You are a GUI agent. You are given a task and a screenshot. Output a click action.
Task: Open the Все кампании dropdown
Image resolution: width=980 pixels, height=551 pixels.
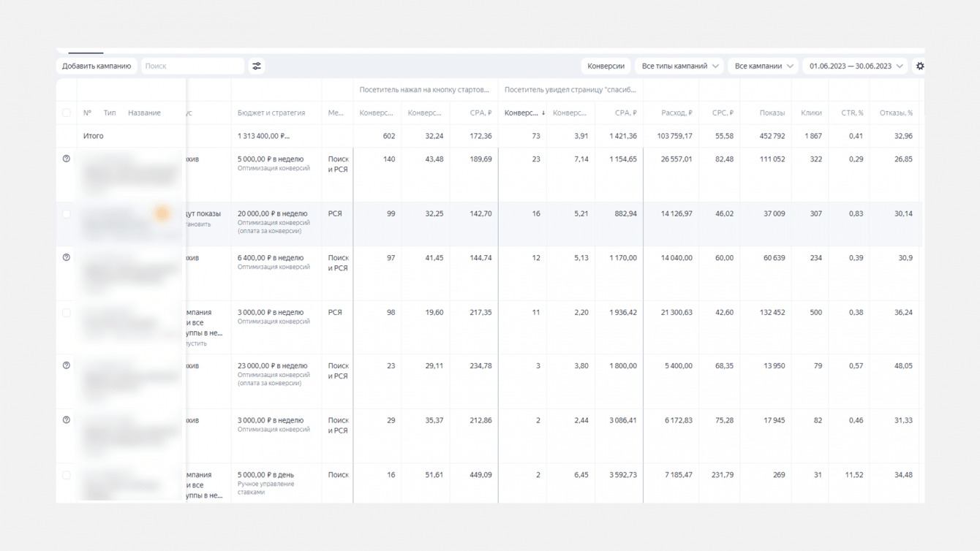click(x=763, y=66)
